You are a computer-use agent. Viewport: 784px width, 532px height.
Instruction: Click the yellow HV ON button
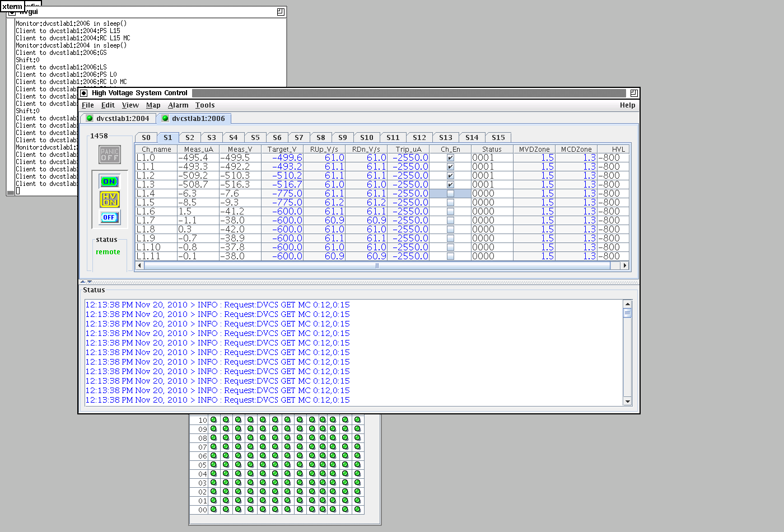110,199
